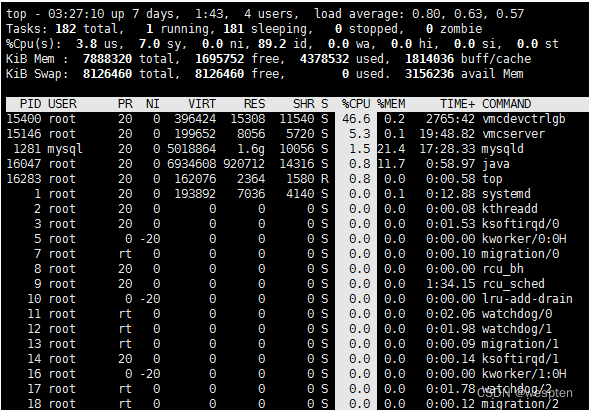Click the watchdog/0 command name
The width and height of the screenshot is (589, 410).
point(517,314)
